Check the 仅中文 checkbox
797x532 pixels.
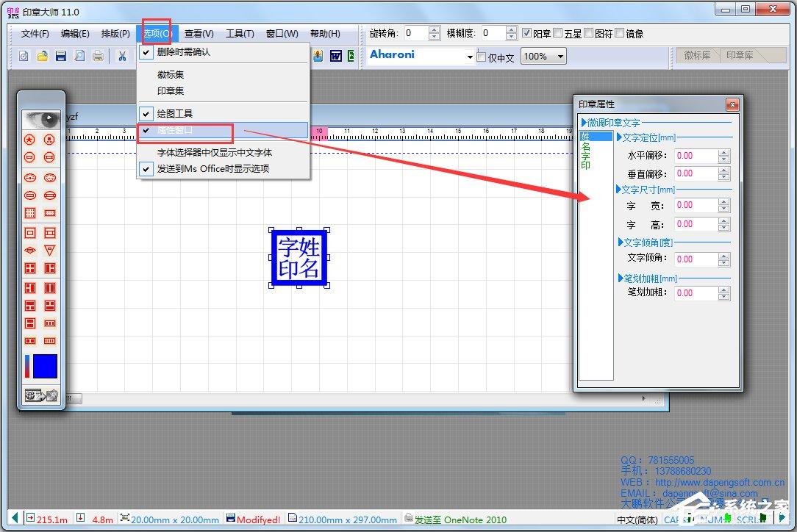[x=482, y=57]
